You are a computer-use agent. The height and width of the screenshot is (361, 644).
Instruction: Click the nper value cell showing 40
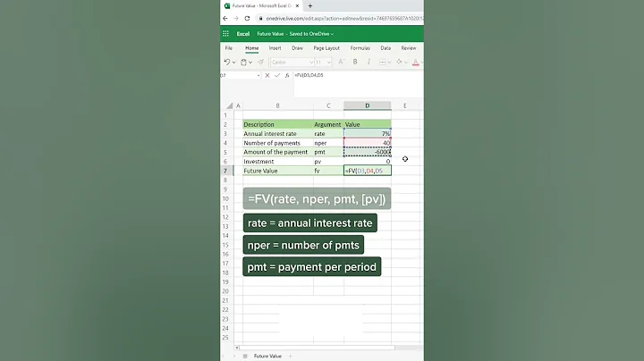368,143
